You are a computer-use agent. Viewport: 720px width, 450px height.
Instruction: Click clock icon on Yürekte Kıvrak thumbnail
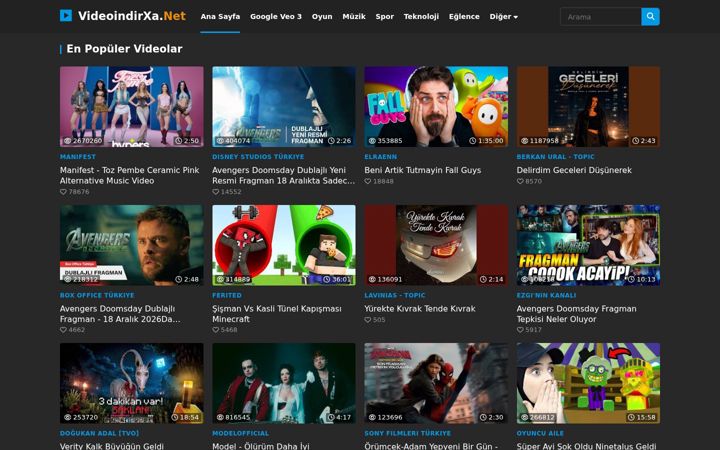483,280
